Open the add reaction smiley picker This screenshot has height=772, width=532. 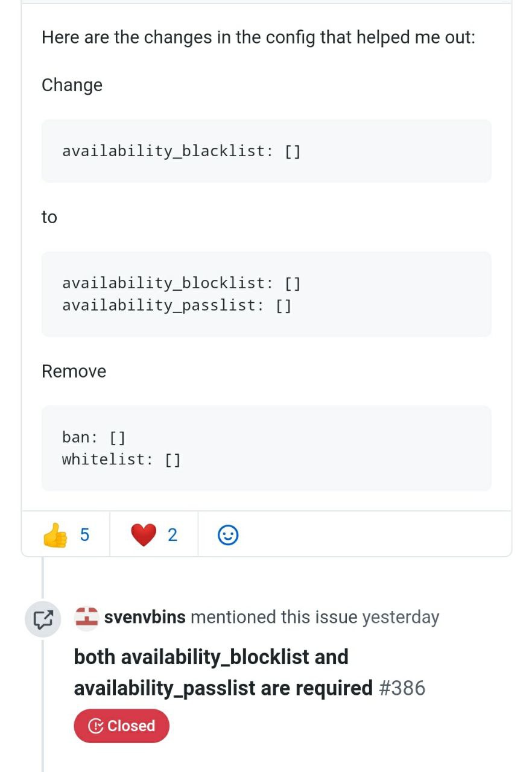tap(227, 535)
